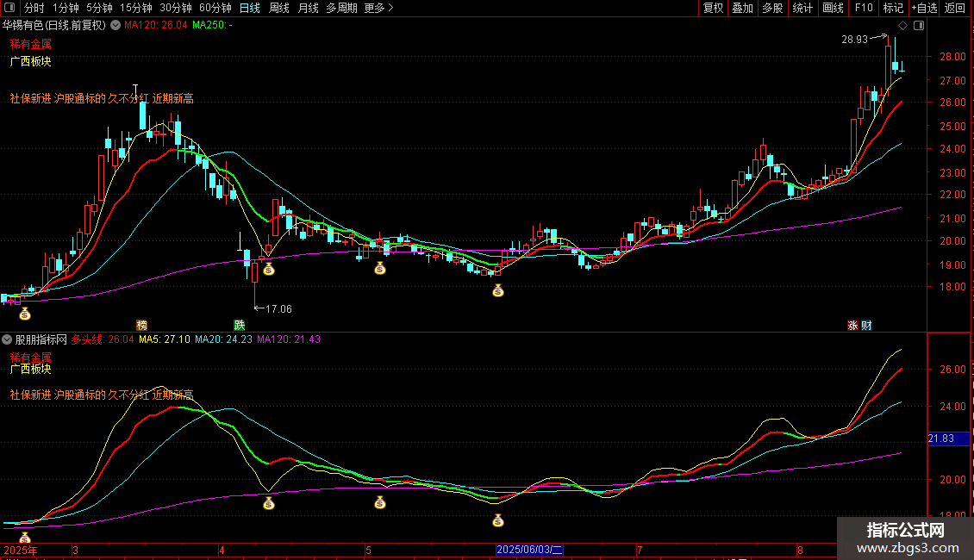Screen dimensions: 974x560
Task: Activate the 画线 drawing tools
Action: (x=833, y=8)
